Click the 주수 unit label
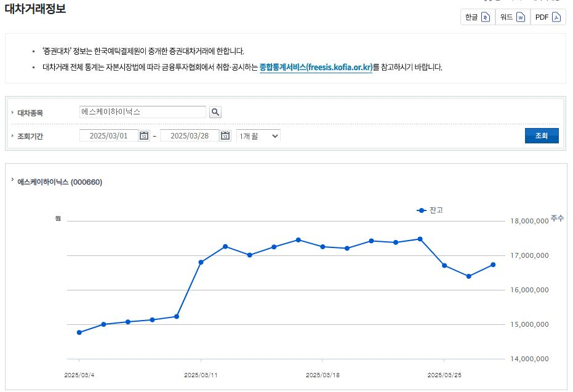This screenshot has height=392, width=573. [557, 218]
